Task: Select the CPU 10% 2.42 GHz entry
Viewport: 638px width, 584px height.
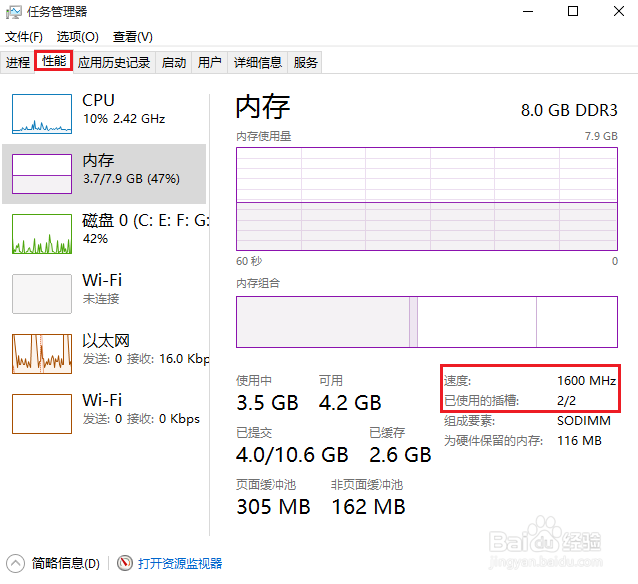Action: [x=104, y=114]
